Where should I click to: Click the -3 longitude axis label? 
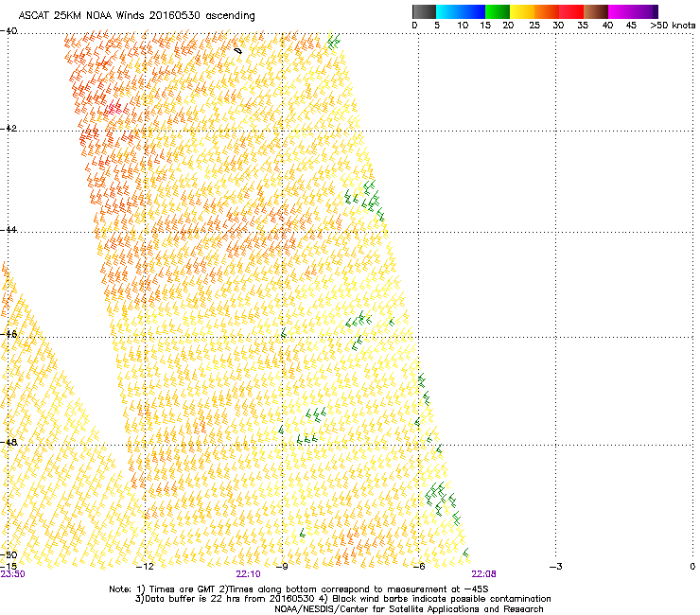click(x=556, y=567)
